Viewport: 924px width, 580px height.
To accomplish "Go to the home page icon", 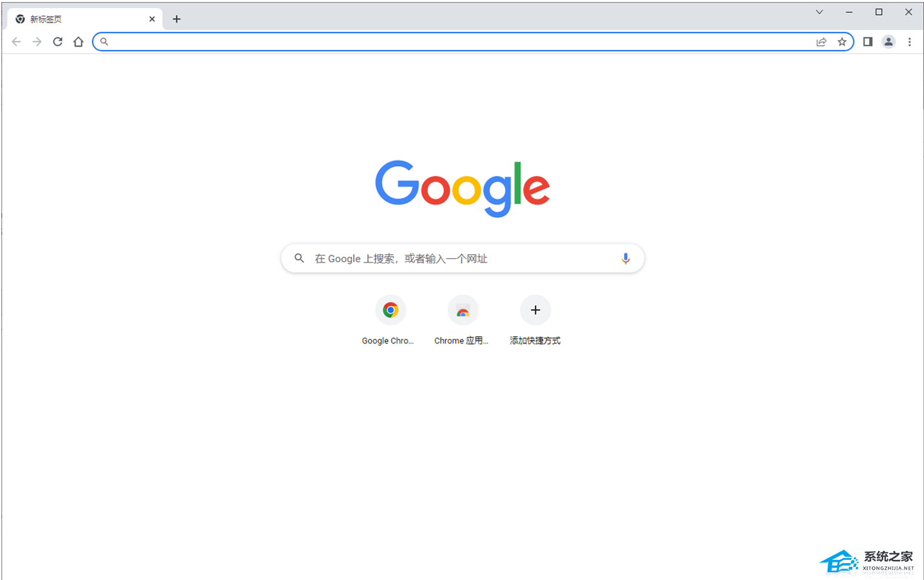I will click(78, 42).
